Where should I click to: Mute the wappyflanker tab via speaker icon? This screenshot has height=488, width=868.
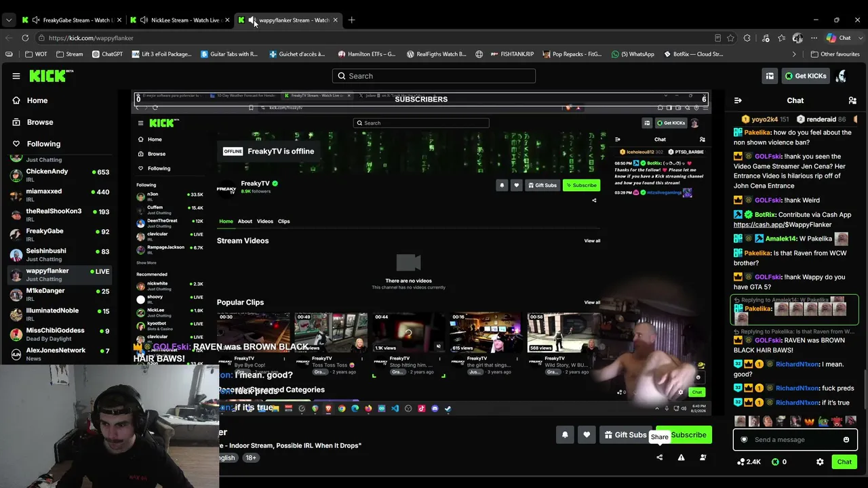[x=252, y=20]
